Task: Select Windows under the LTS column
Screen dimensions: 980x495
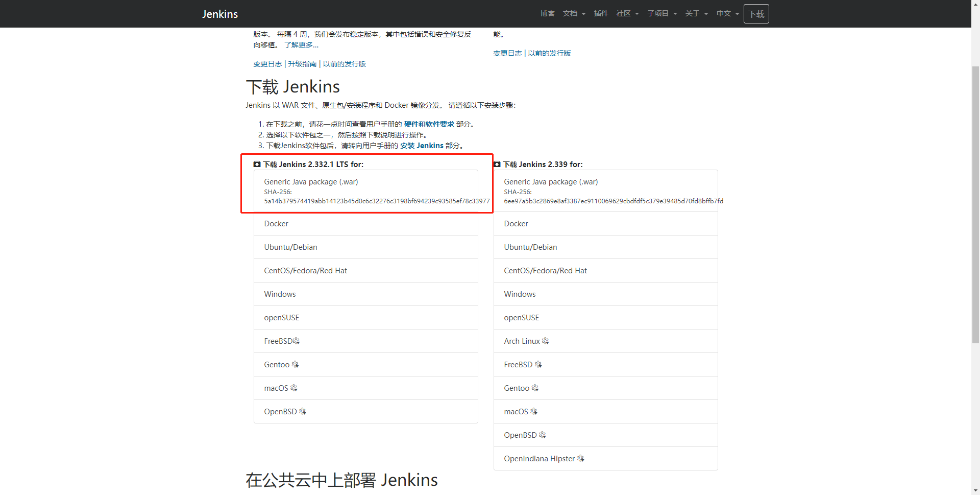Action: pos(365,294)
